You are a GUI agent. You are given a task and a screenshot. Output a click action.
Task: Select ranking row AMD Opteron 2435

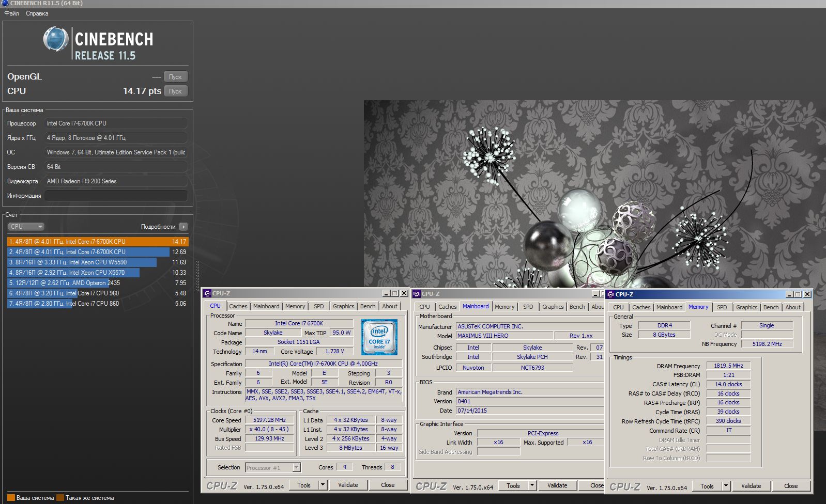coord(98,283)
